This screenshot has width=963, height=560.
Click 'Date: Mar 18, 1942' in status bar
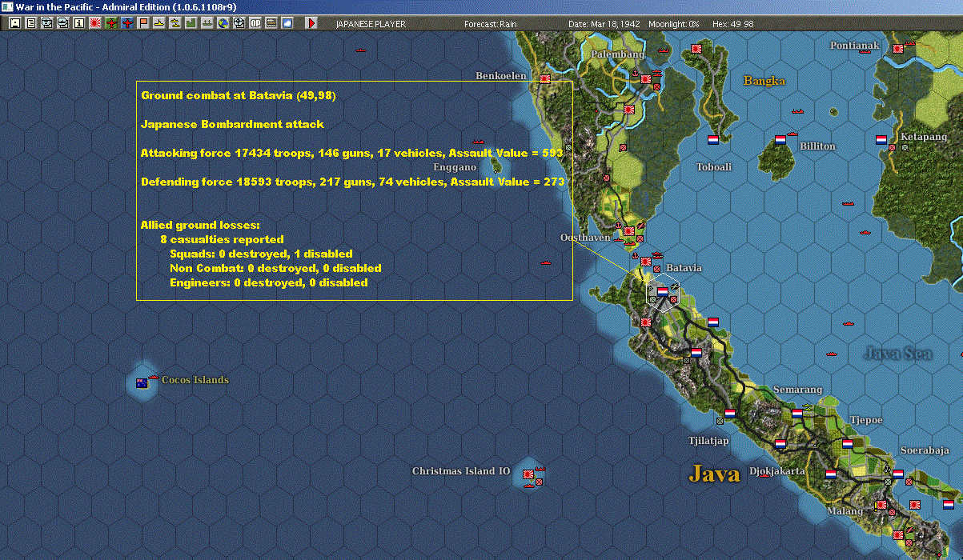(604, 24)
